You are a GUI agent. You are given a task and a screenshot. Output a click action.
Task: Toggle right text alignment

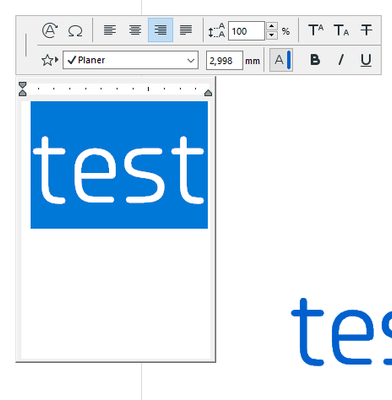pos(160,30)
